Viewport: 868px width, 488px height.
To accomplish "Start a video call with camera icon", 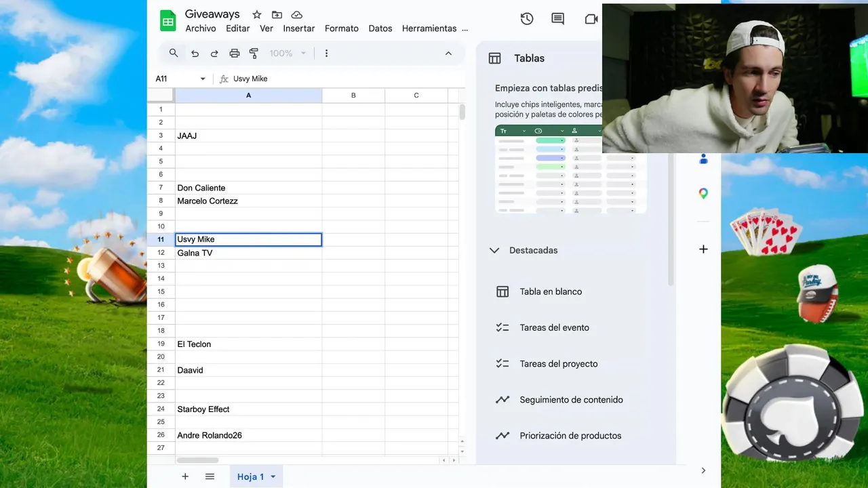I will 591,19.
